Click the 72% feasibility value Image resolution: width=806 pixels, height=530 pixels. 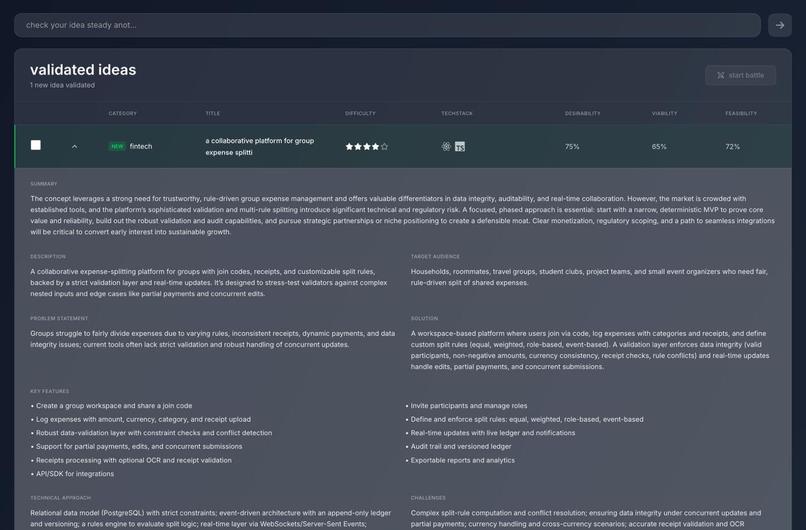[732, 147]
